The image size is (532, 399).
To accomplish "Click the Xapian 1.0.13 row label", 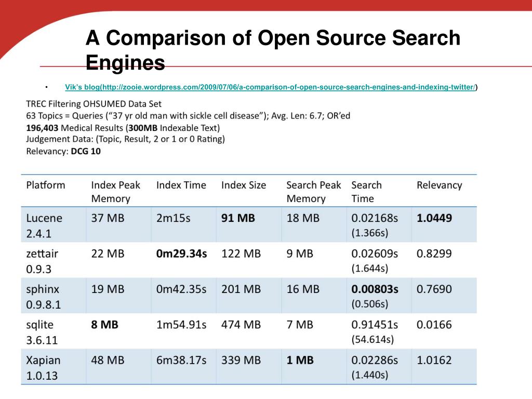I will 43,368.
